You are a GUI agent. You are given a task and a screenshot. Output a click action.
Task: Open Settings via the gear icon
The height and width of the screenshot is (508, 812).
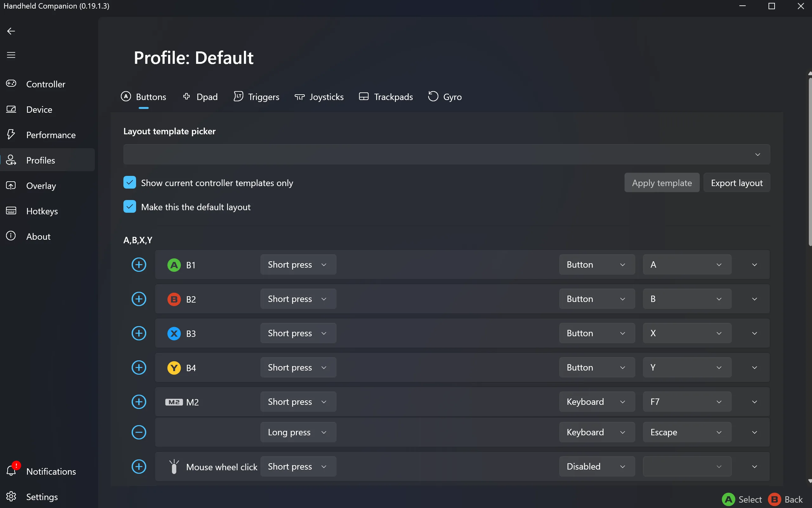pyautogui.click(x=11, y=496)
